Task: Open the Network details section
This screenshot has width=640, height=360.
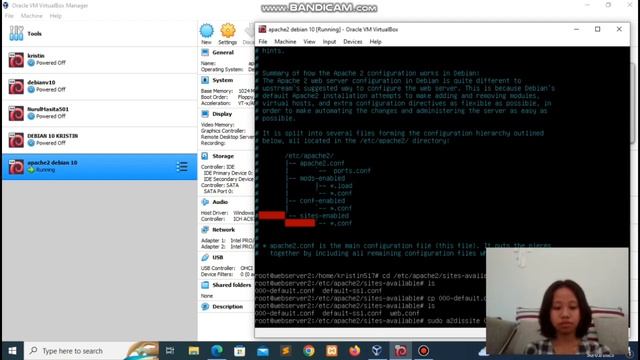Action: tap(223, 230)
